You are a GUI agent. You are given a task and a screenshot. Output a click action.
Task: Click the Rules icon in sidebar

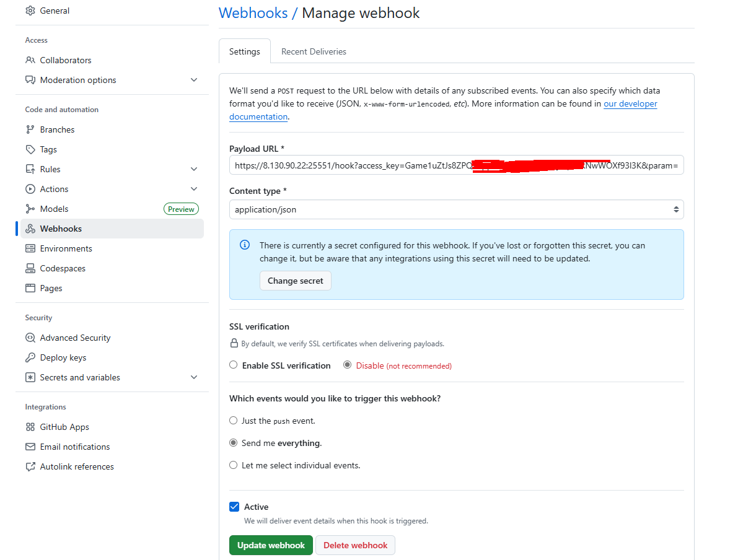coord(30,169)
